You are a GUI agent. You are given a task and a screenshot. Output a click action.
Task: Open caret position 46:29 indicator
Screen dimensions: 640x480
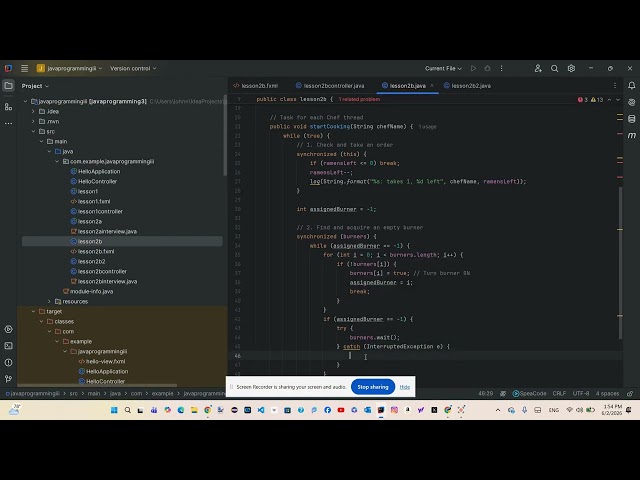(485, 393)
